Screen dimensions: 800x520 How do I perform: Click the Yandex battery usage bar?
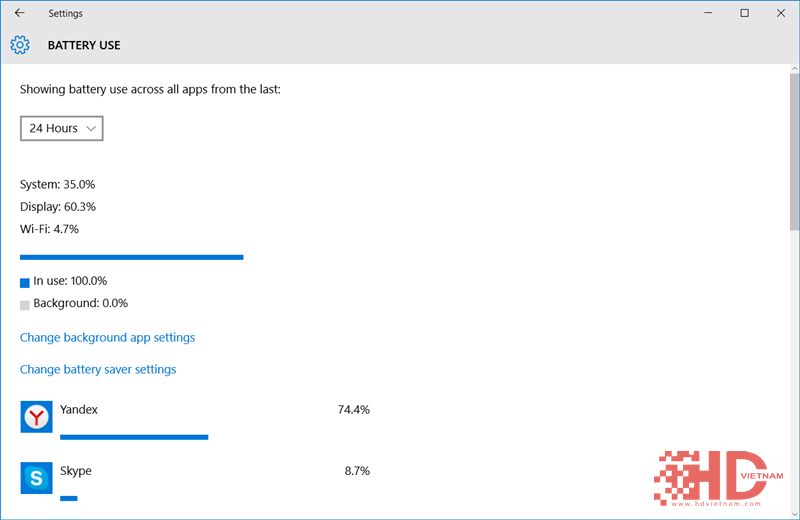134,437
